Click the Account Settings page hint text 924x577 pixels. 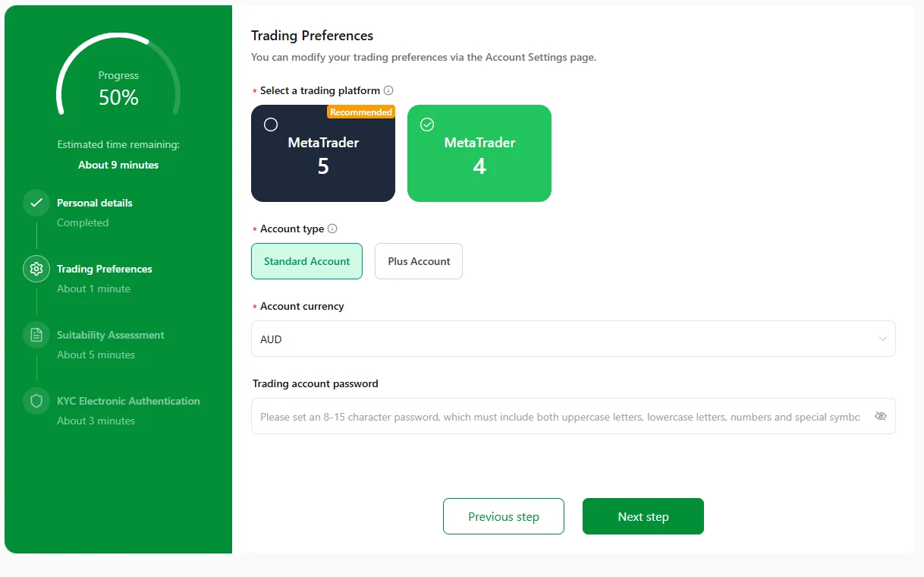423,57
